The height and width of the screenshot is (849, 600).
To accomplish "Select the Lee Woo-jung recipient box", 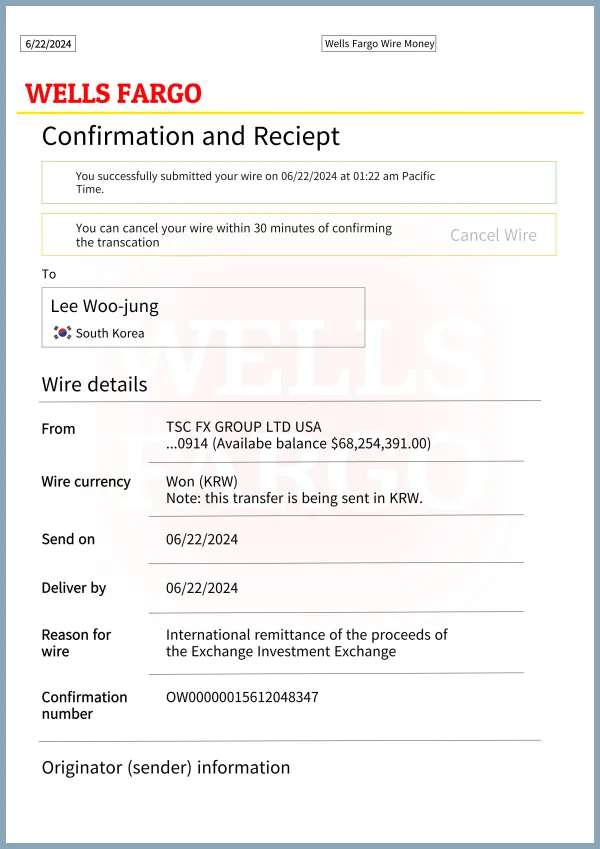I will coord(203,317).
